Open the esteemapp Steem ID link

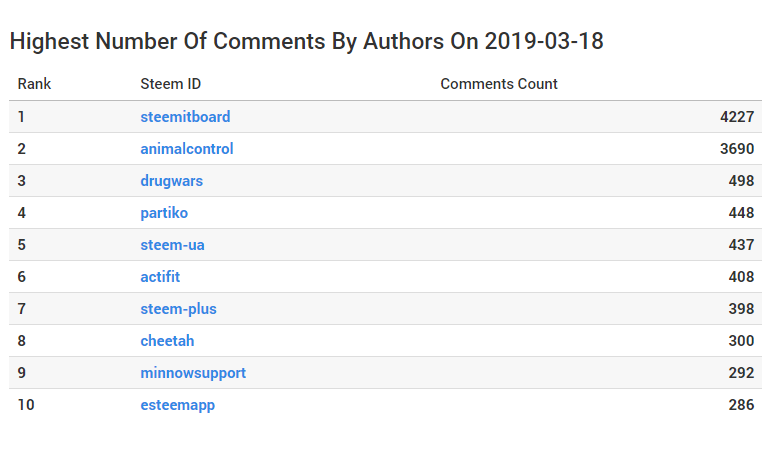point(177,405)
